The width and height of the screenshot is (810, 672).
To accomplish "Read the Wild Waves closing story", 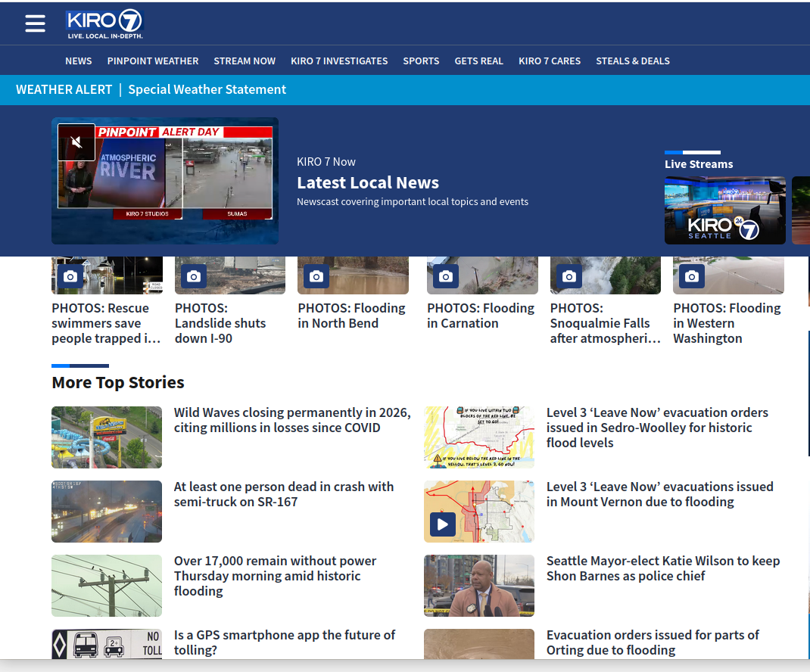I will [x=292, y=420].
